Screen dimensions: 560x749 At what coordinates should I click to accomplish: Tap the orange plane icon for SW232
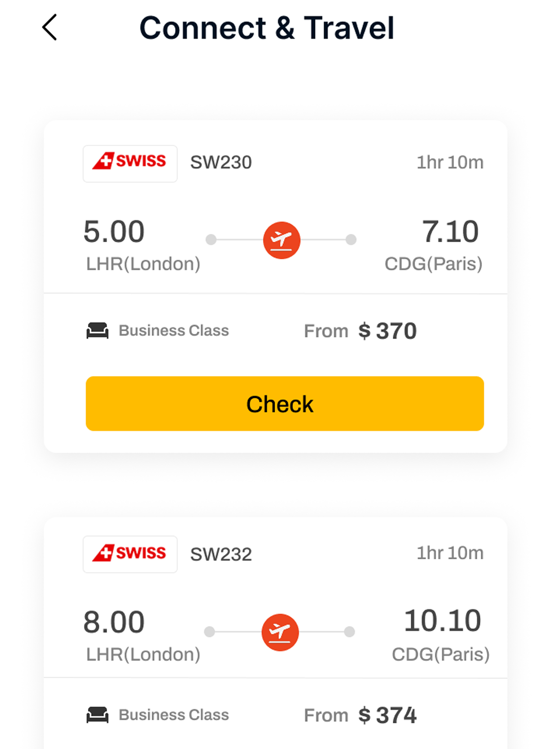280,632
